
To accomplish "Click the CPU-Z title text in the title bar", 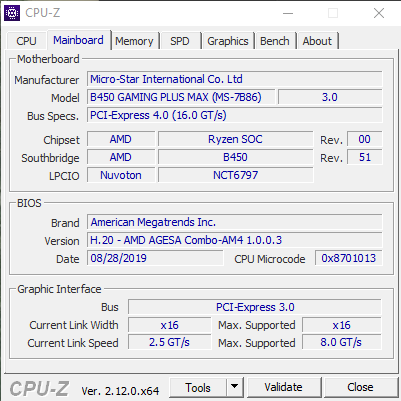I will click(43, 13).
